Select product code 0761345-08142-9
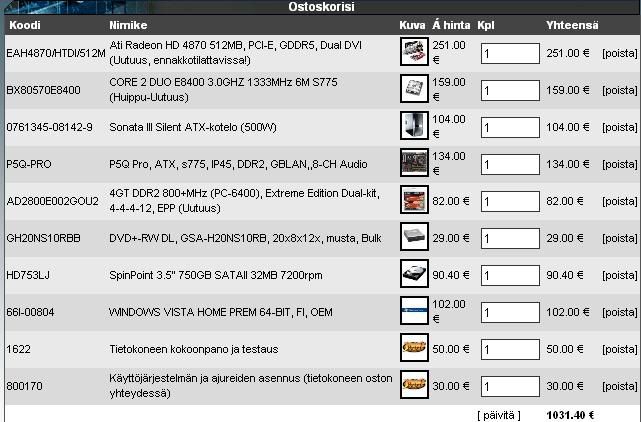641x422 pixels. (x=49, y=127)
